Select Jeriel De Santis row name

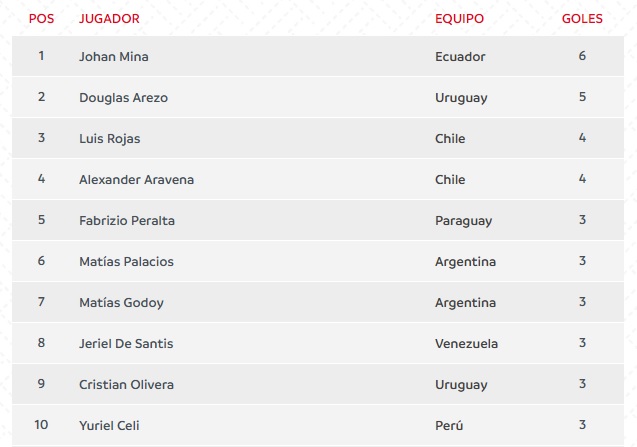click(126, 344)
